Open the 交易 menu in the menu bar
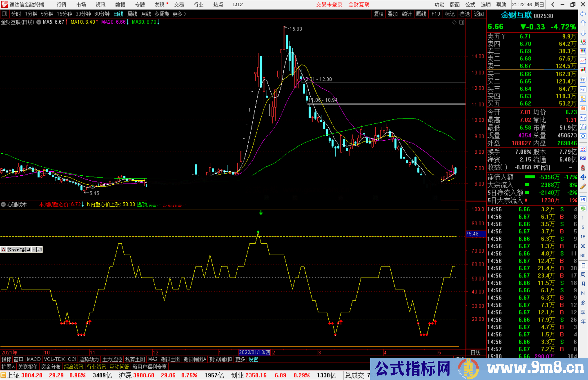This screenshot has height=380, width=588. pyautogui.click(x=179, y=5)
